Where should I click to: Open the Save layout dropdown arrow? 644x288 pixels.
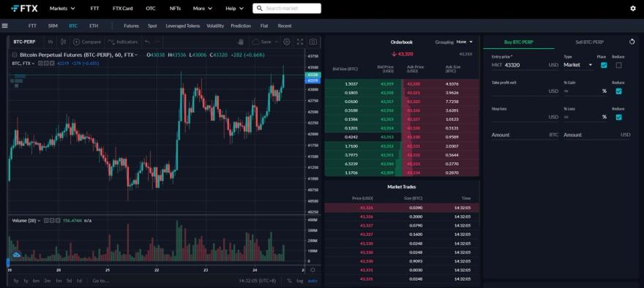pos(277,42)
